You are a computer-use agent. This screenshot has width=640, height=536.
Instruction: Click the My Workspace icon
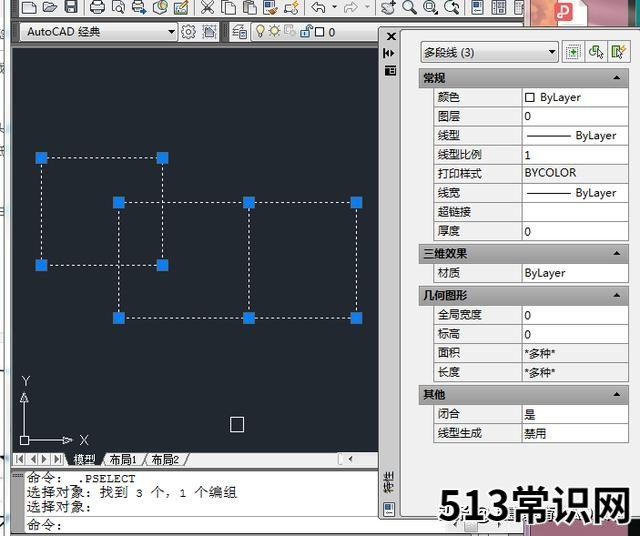pos(209,32)
